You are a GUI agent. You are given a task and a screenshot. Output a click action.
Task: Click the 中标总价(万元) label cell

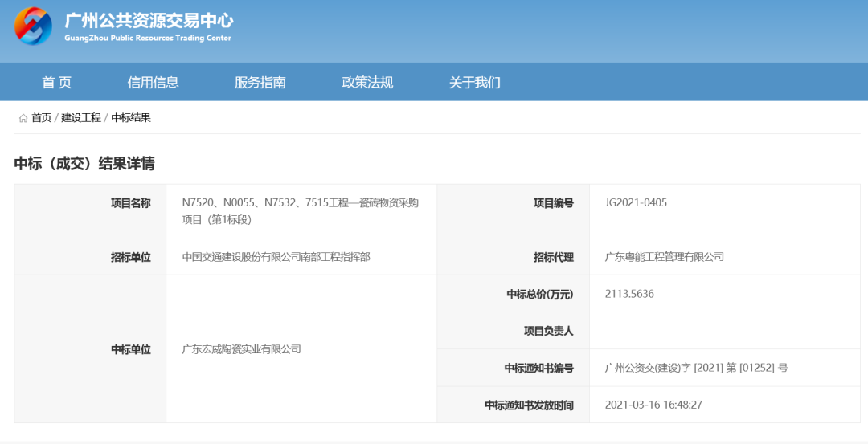513,294
